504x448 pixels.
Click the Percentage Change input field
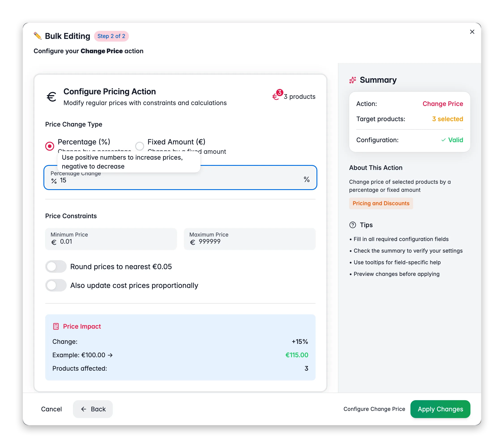180,178
